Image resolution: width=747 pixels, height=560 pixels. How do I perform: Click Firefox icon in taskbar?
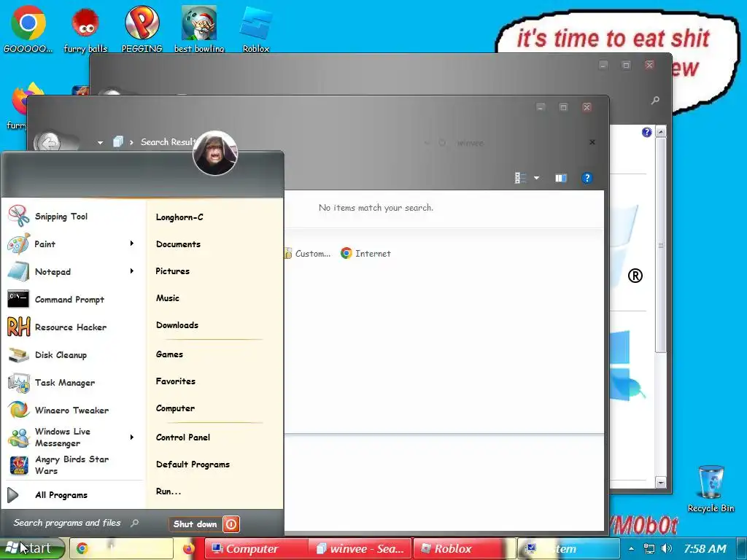click(x=189, y=548)
